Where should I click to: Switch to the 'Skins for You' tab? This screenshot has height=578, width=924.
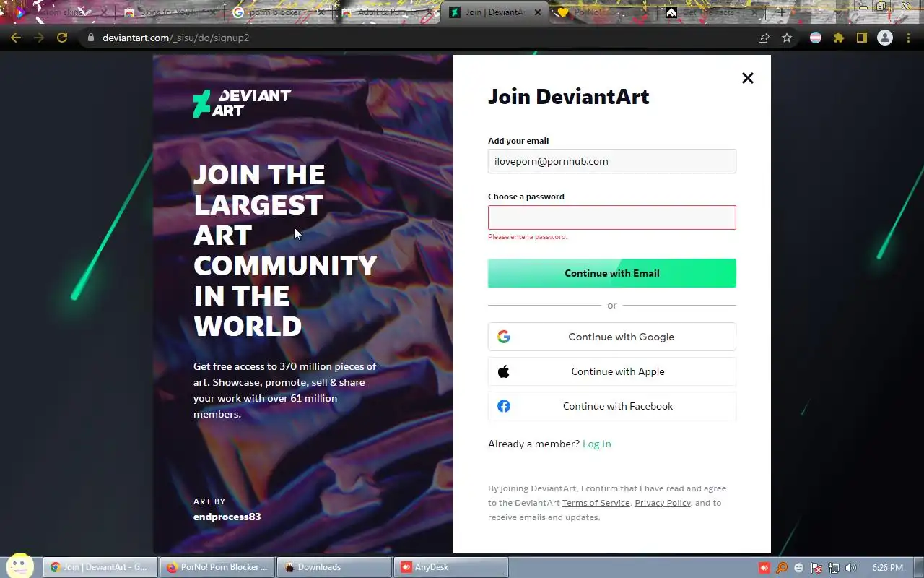(170, 12)
